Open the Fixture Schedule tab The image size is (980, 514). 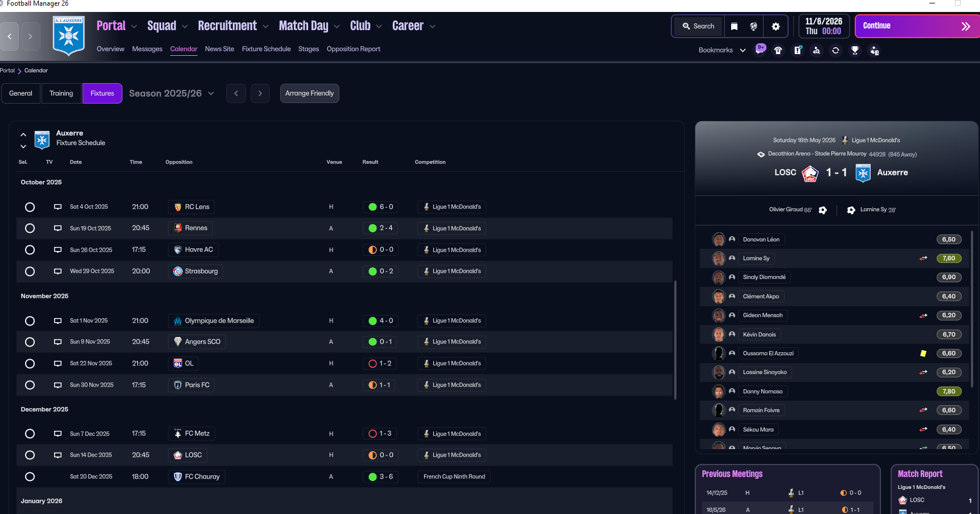point(266,49)
